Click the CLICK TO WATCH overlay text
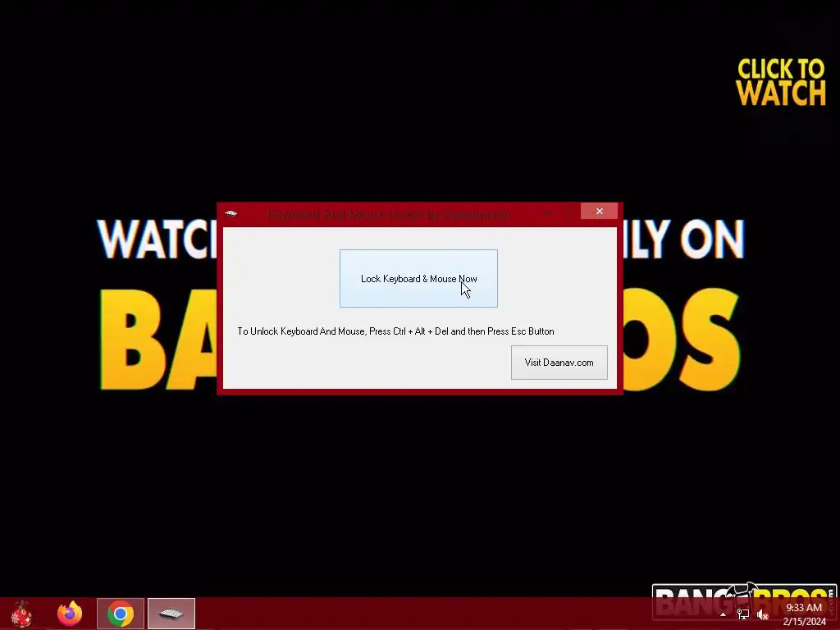 [781, 82]
